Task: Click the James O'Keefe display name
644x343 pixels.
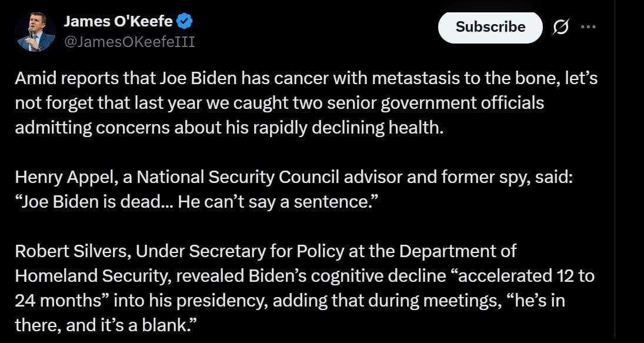Action: coord(118,22)
